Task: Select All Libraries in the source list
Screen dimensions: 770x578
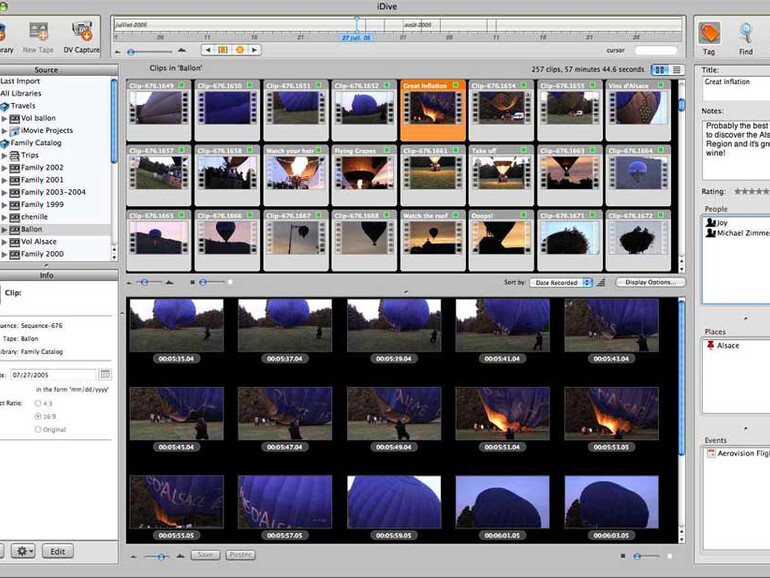Action: (20, 93)
